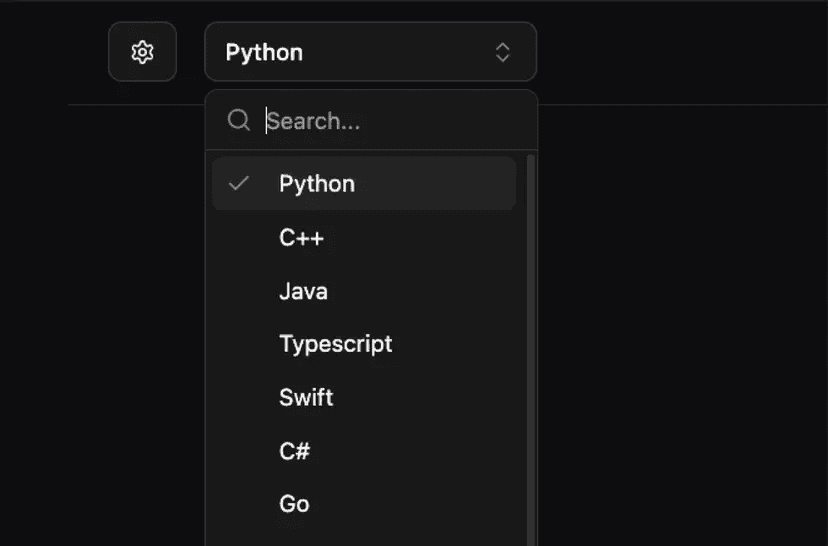Click the empty check column beside Go
This screenshot has width=828, height=546.
[239, 504]
